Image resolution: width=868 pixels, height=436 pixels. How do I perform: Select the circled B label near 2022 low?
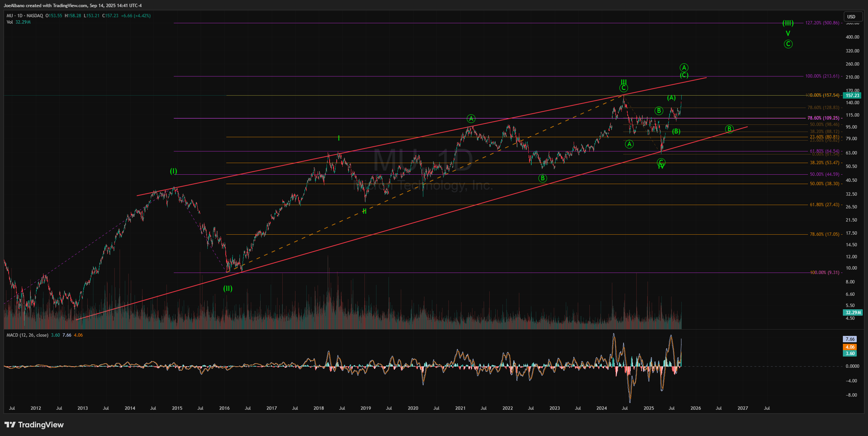(x=543, y=178)
